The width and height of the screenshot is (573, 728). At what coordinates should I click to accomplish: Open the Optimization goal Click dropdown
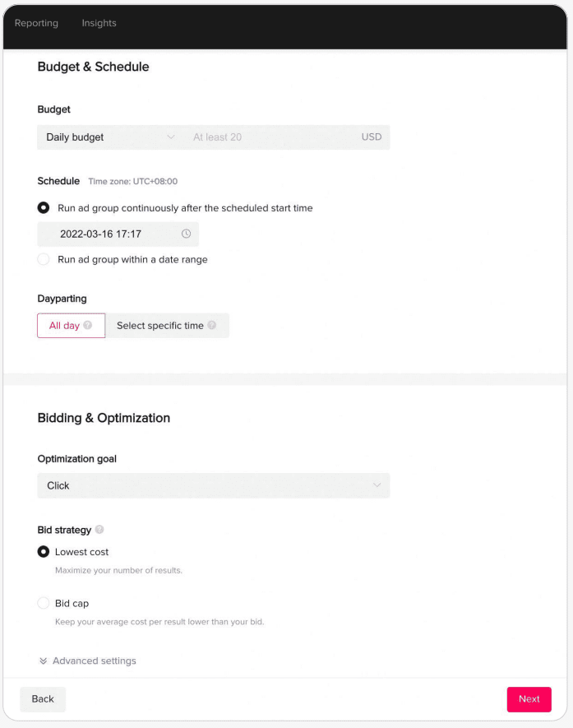pyautogui.click(x=213, y=485)
